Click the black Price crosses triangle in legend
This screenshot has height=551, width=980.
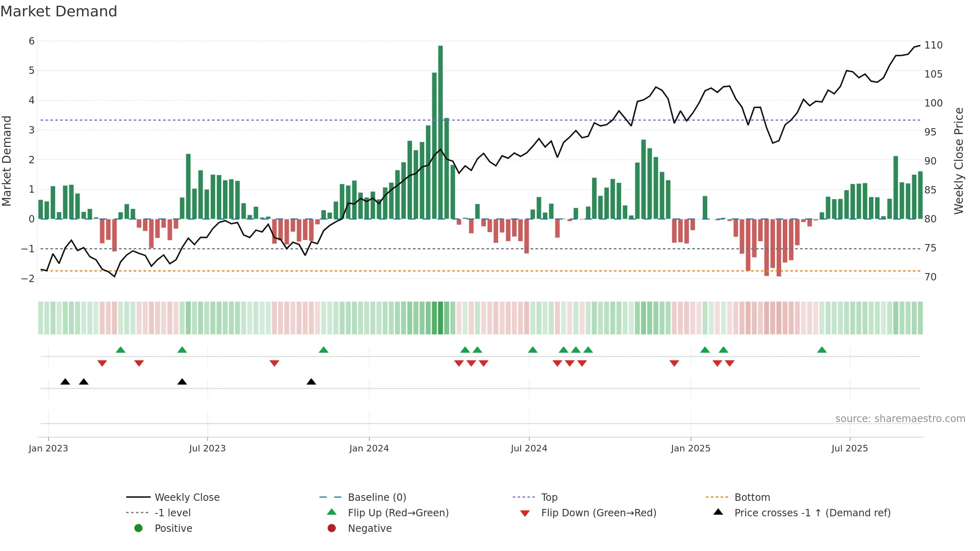coord(718,512)
